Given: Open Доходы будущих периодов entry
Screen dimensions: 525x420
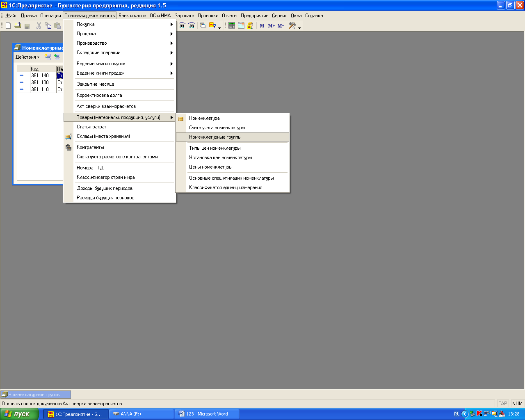Looking at the screenshot, I should 120,188.
